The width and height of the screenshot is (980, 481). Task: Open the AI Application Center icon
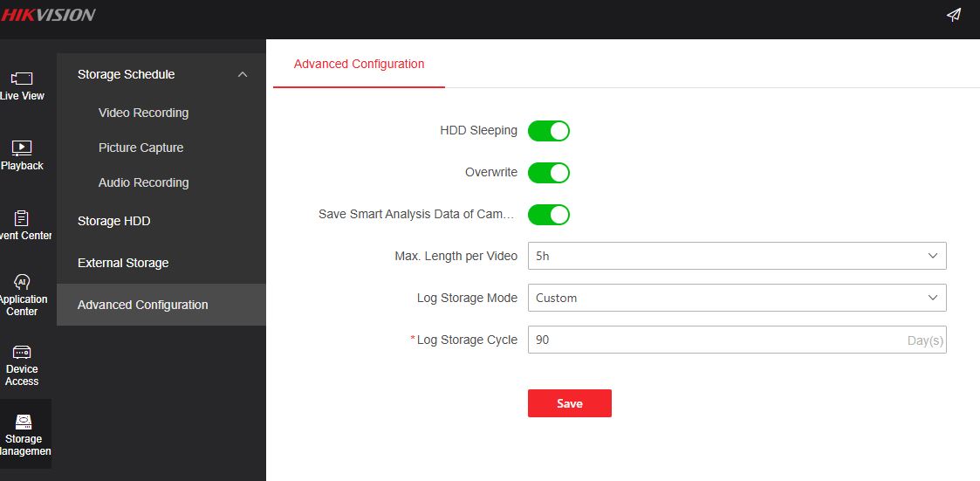coord(22,282)
